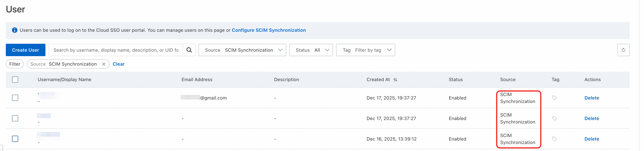Toggle the select-all header checkbox

coord(15,80)
